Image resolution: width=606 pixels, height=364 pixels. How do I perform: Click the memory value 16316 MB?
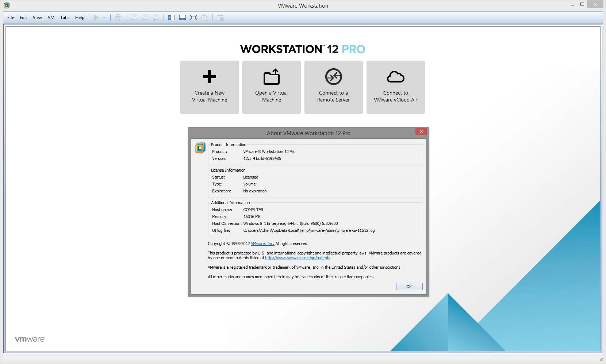click(x=252, y=217)
